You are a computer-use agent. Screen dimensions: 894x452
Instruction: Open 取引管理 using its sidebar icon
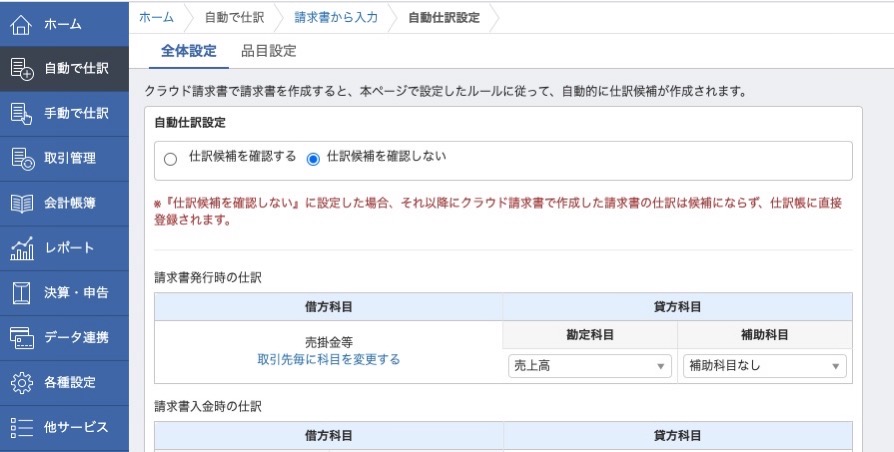point(22,158)
